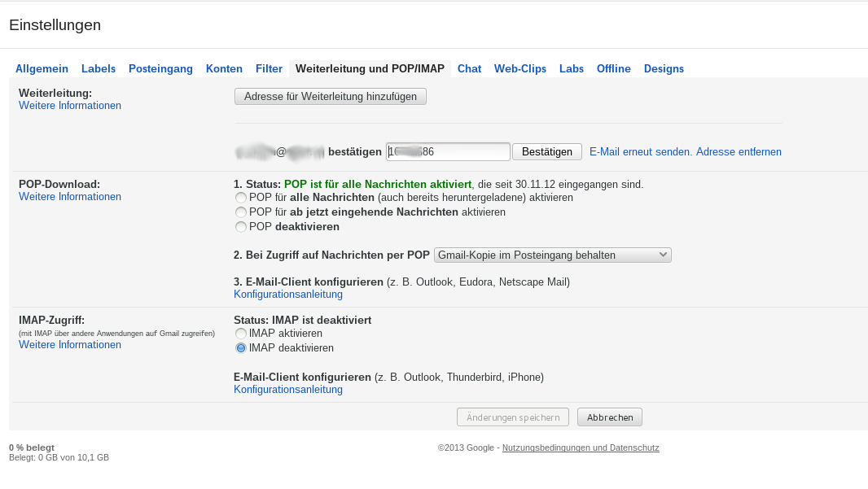Choose POP for ab jetzt eingehende Nachrichten
868x489 pixels.
pyautogui.click(x=240, y=212)
